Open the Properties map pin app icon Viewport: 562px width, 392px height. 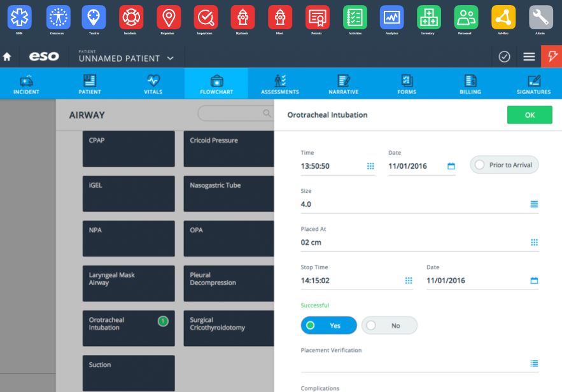[169, 17]
